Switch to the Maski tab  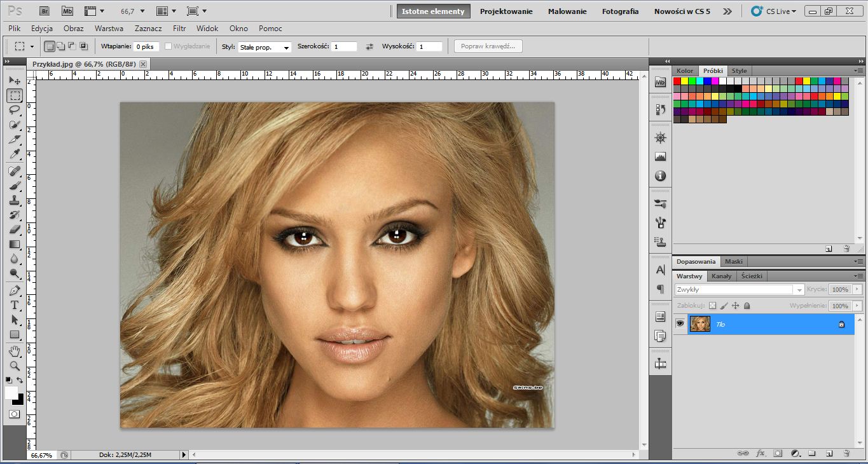pos(734,262)
